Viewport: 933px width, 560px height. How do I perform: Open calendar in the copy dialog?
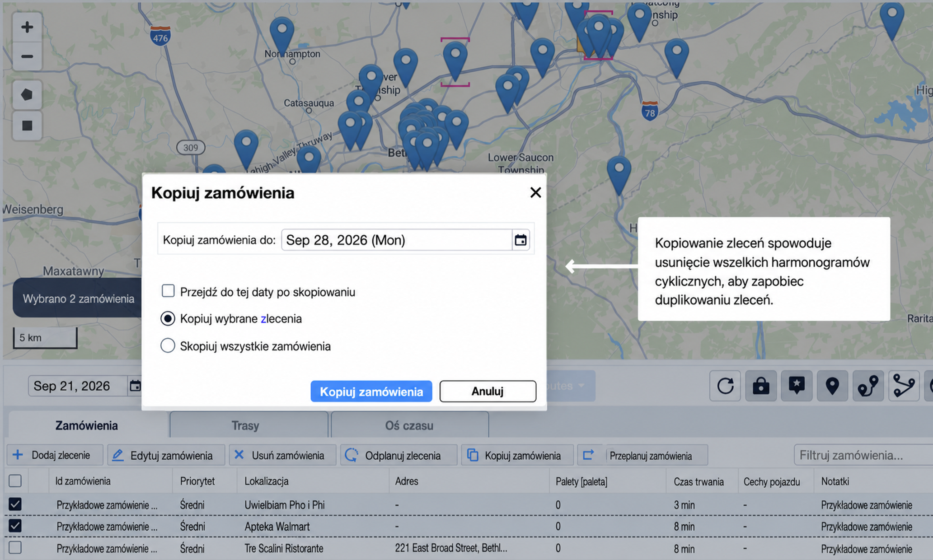(520, 240)
